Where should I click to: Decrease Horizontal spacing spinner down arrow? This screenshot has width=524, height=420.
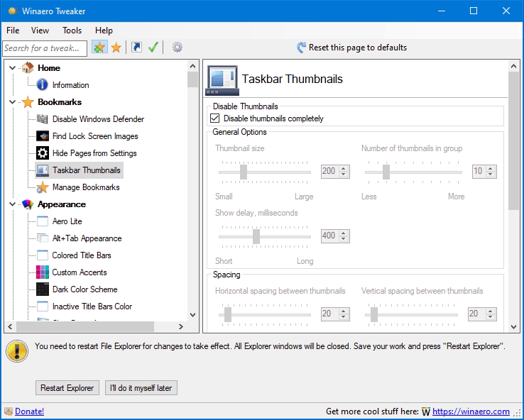tap(343, 317)
